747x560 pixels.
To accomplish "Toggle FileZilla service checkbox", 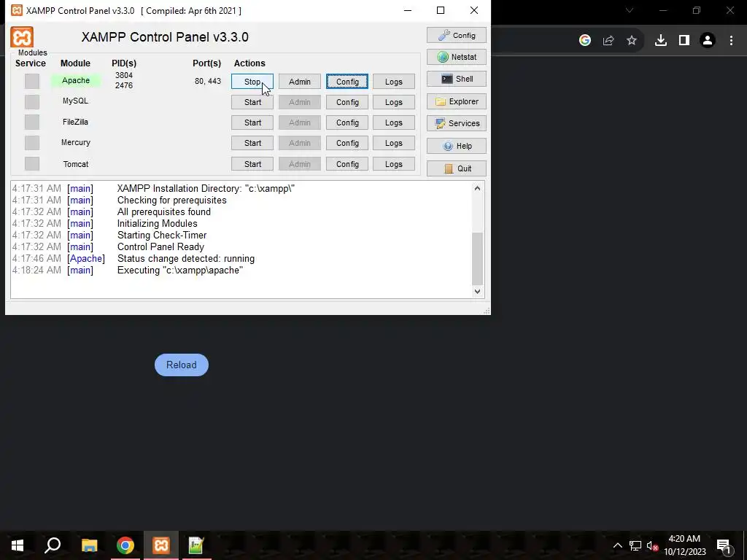I will pyautogui.click(x=32, y=122).
